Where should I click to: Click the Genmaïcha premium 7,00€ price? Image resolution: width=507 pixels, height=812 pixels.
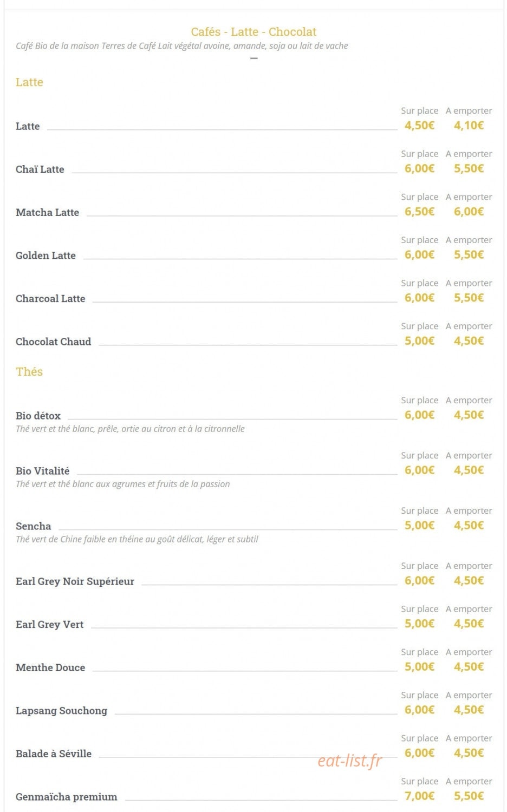tap(420, 796)
